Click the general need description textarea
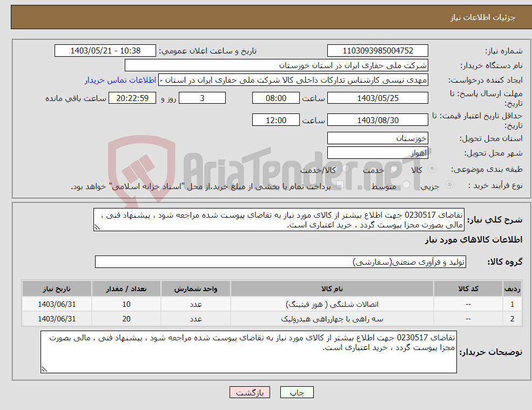Screen dimensions: 532x410 click(279, 220)
